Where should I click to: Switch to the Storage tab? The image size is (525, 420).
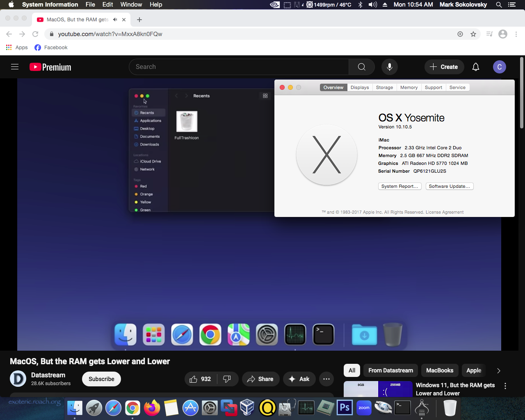[x=384, y=87]
